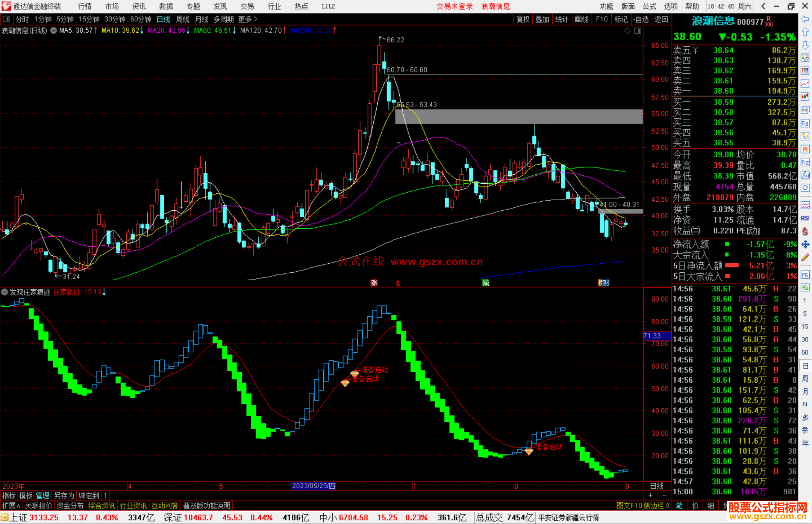Click the trend line chart sidebar icon
This screenshot has width=812, height=524.
pyautogui.click(x=805, y=84)
